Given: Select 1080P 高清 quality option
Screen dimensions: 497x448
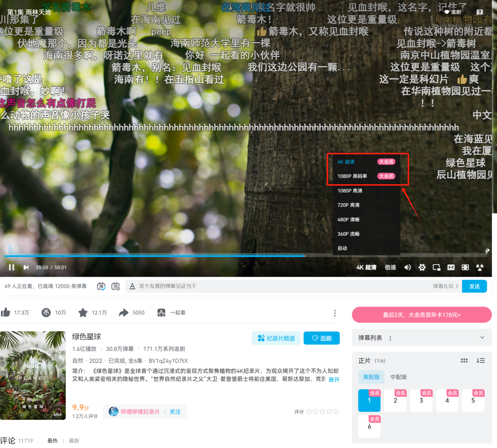Looking at the screenshot, I should pos(366,191).
